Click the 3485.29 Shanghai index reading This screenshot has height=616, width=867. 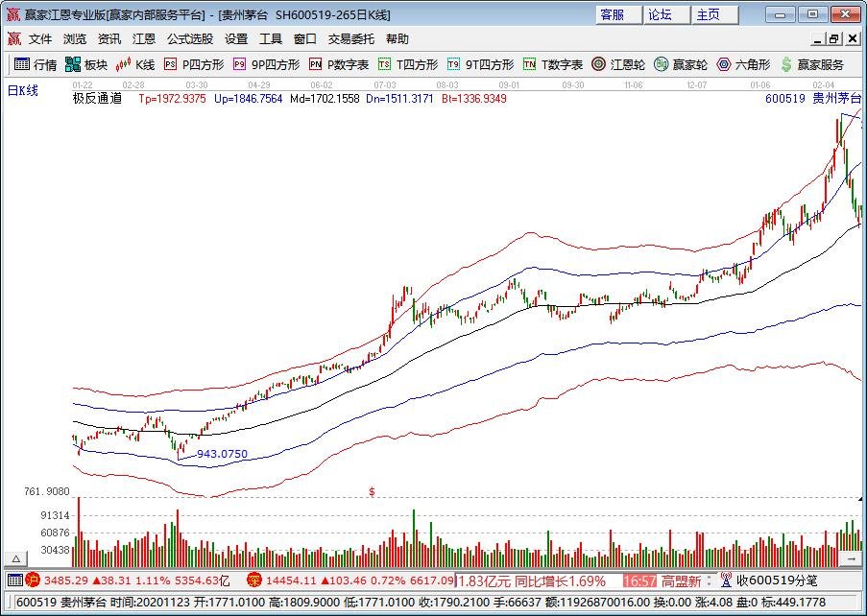coord(66,580)
